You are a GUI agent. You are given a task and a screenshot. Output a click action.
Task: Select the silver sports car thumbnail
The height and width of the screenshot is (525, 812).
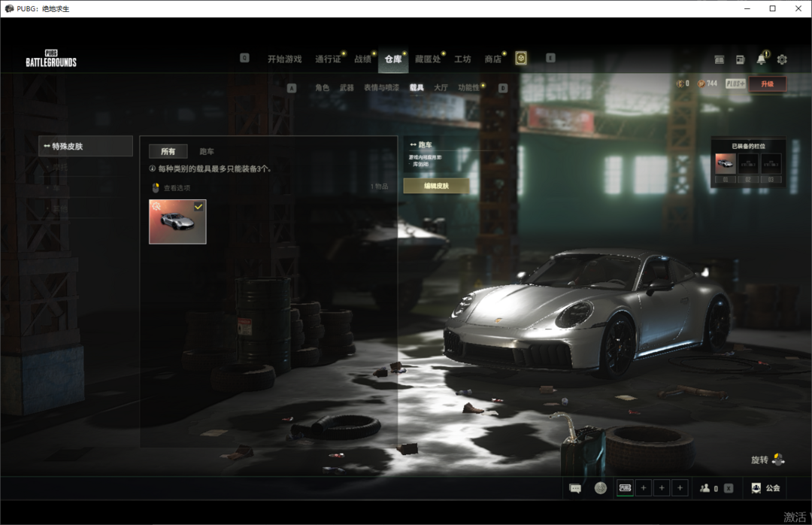point(177,222)
